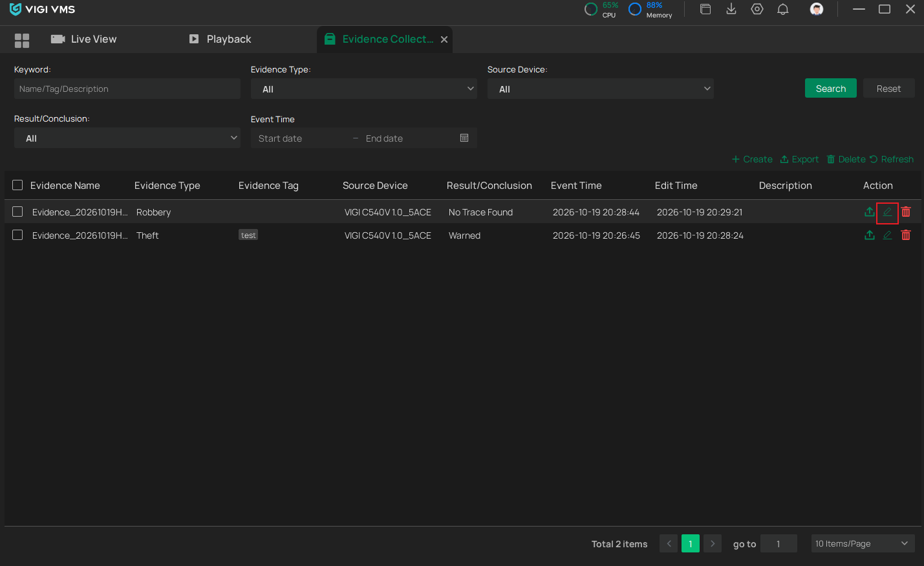
Task: Open the user avatar profile
Action: pyautogui.click(x=817, y=9)
